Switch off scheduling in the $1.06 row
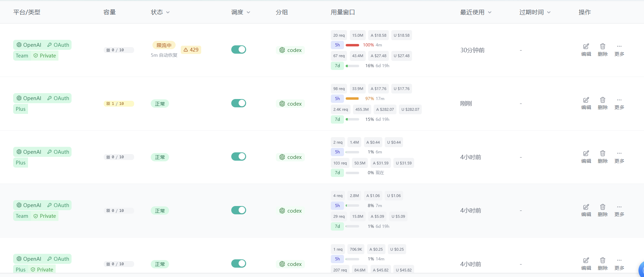The image size is (644, 277). pyautogui.click(x=239, y=210)
